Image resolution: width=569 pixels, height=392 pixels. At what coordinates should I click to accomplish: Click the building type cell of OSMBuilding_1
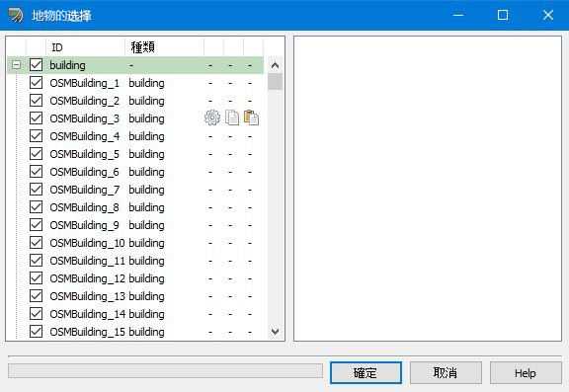[146, 83]
